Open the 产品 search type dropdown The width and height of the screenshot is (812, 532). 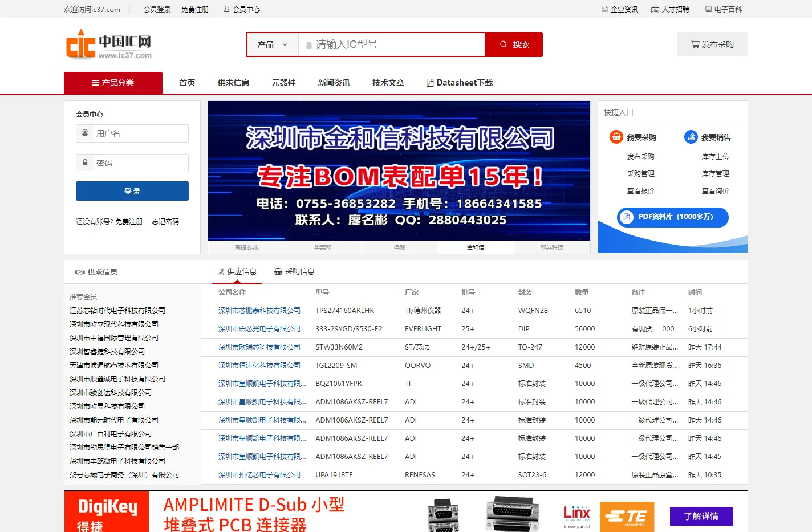[273, 44]
